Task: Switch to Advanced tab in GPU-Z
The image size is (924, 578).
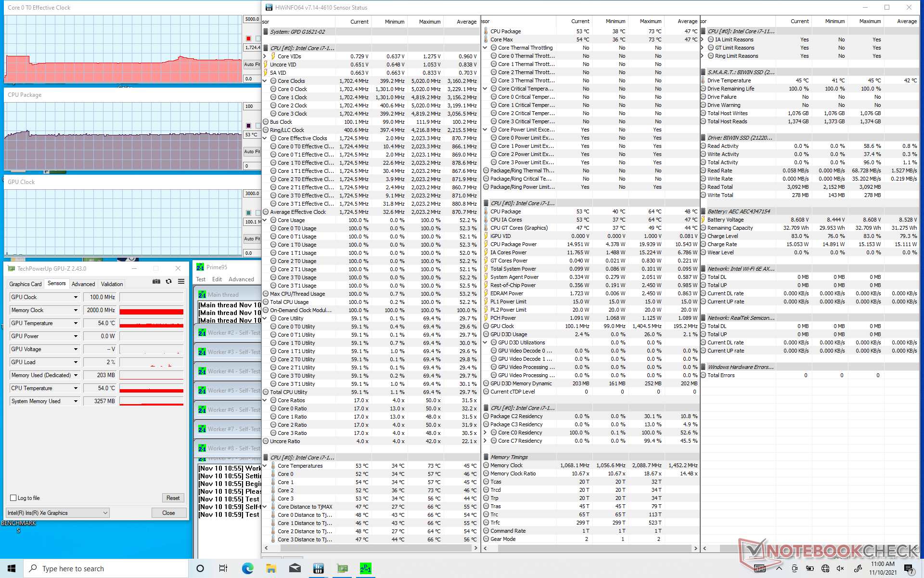Action: (x=83, y=284)
